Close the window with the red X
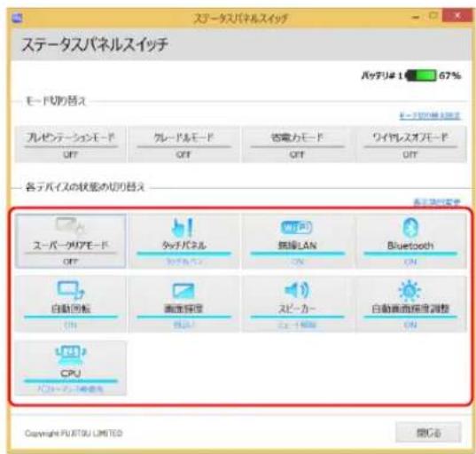476x454 pixels. pyautogui.click(x=457, y=15)
